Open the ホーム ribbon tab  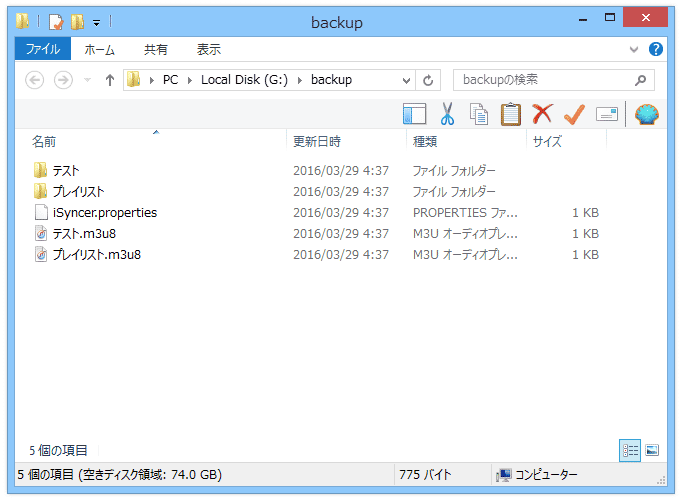(99, 49)
